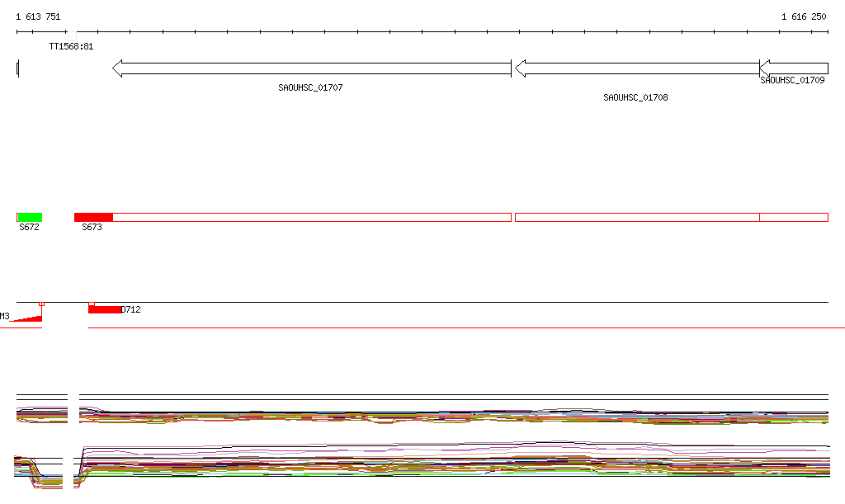The height and width of the screenshot is (504, 845).
Task: Click the D712 label
Action: coord(131,309)
